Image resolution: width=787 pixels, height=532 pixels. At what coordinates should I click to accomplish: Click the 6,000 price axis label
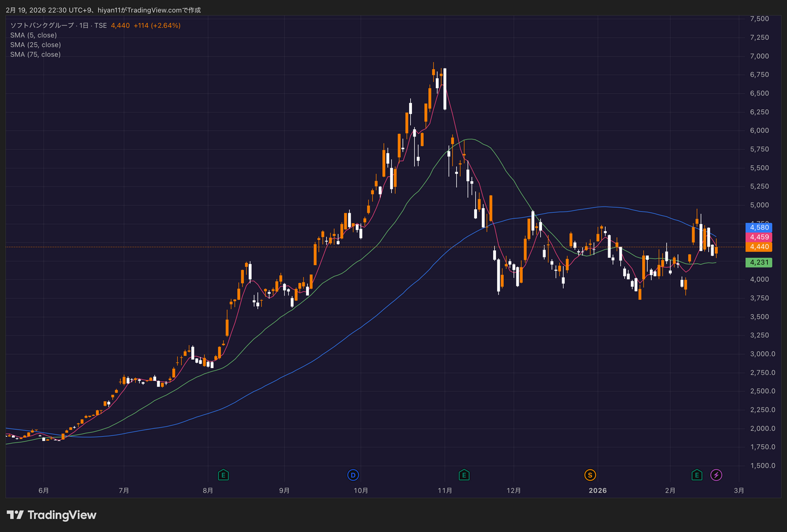pyautogui.click(x=759, y=130)
